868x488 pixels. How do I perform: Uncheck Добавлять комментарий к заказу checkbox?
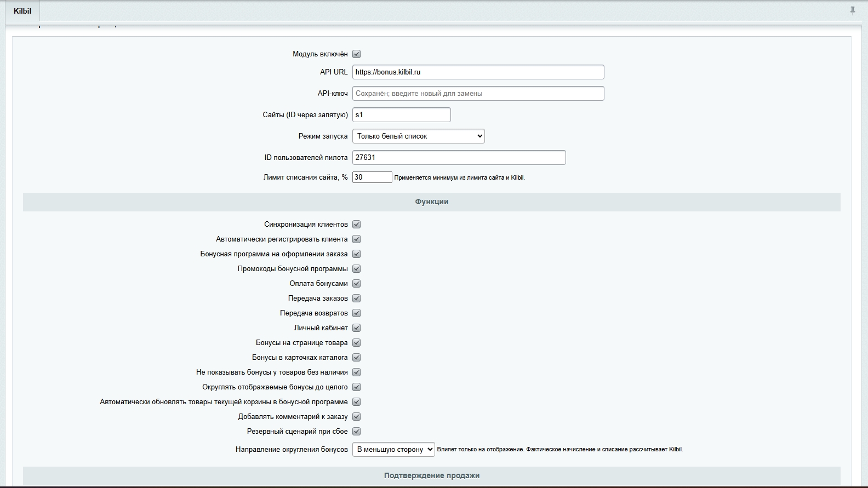point(356,417)
